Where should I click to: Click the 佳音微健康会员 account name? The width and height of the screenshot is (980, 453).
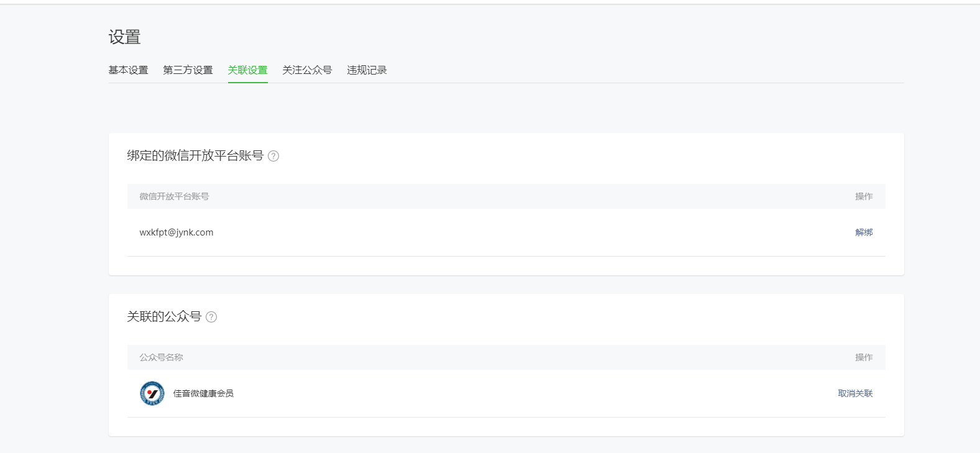(203, 393)
